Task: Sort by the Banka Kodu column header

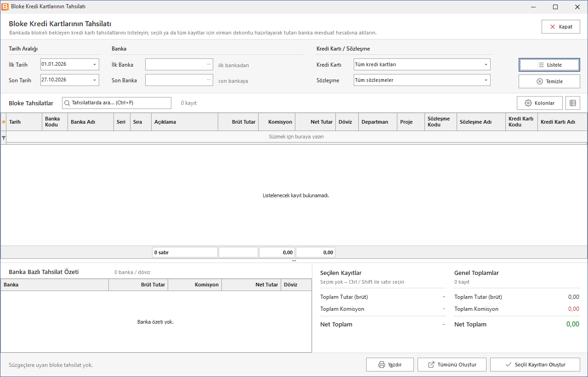Action: click(x=55, y=122)
